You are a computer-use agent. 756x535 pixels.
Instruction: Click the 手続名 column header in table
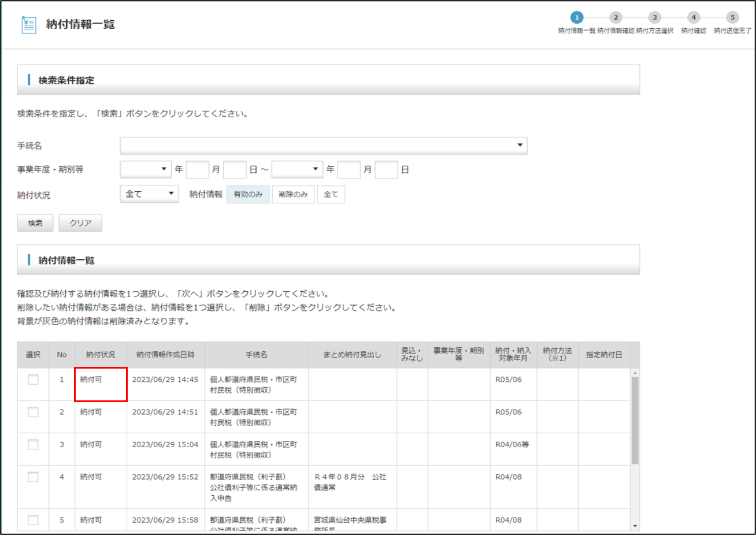(257, 355)
